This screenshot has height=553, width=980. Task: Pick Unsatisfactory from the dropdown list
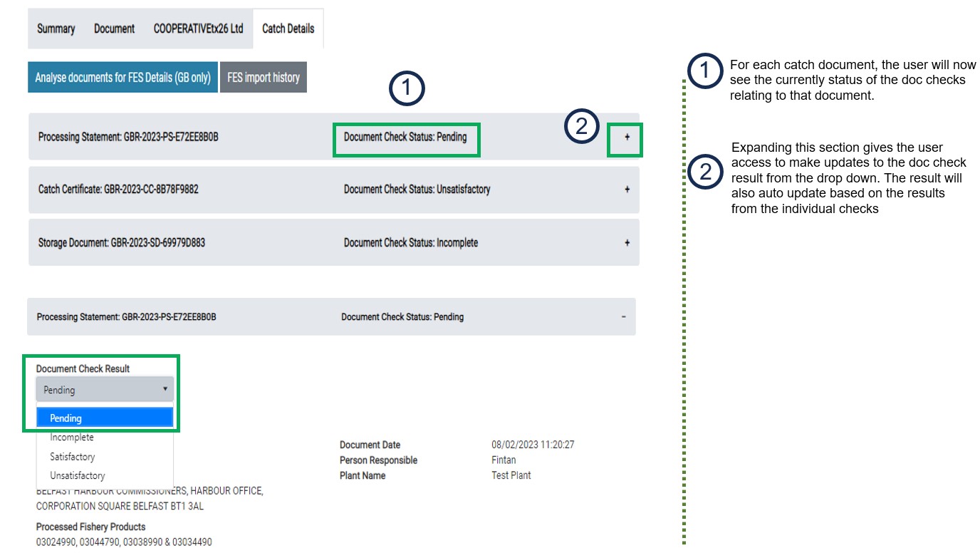click(77, 475)
